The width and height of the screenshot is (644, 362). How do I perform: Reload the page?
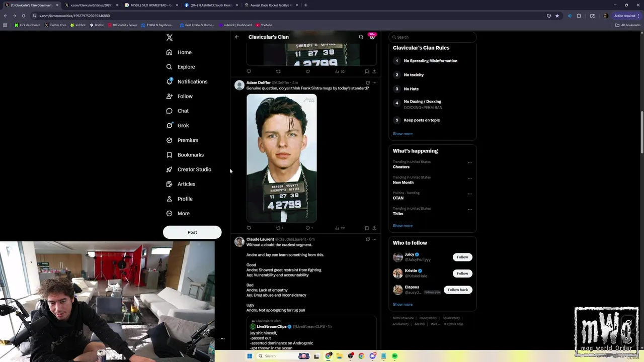tap(23, 16)
